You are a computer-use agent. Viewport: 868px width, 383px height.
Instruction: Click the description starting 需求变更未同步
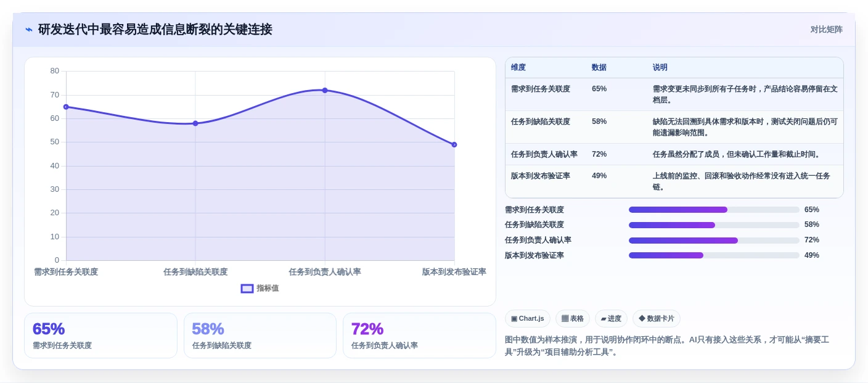pos(745,94)
